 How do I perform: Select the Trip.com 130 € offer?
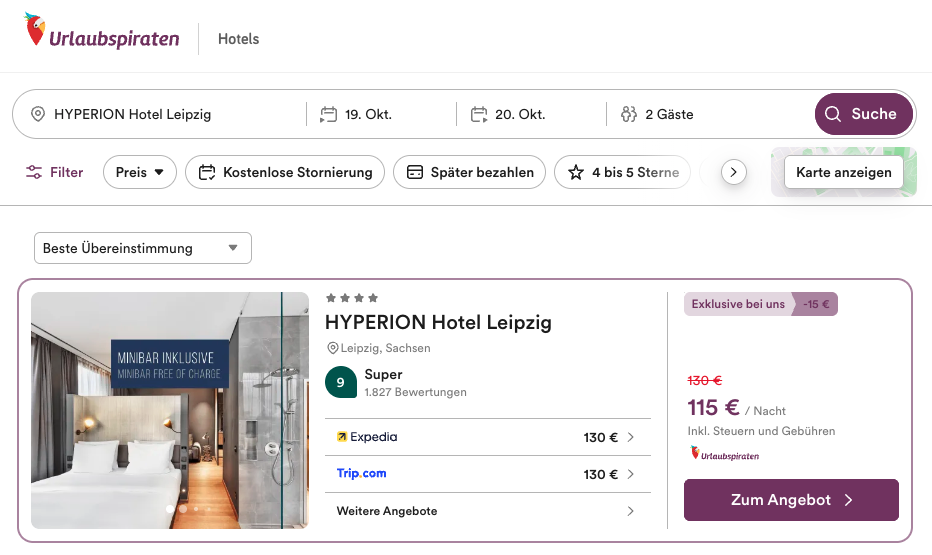tap(487, 474)
